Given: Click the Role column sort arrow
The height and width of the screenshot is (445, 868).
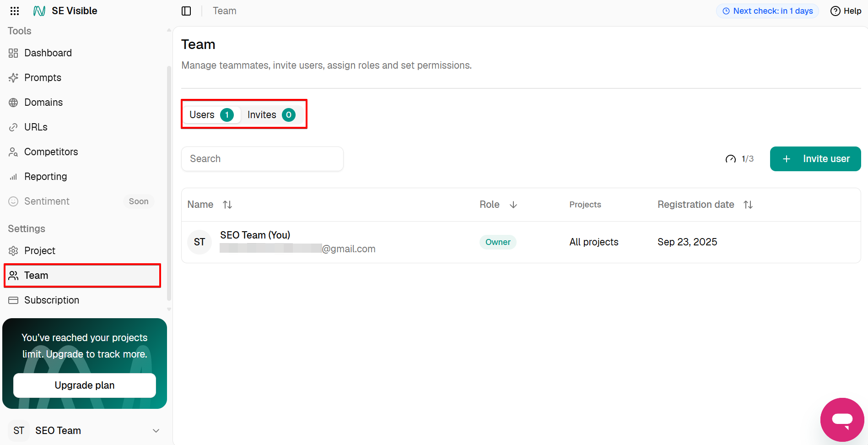Looking at the screenshot, I should pos(513,205).
